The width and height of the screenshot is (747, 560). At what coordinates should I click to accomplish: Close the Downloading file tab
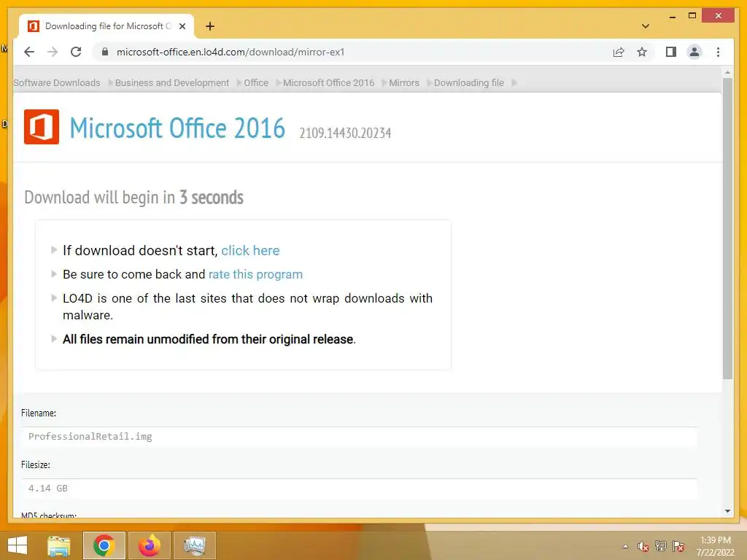point(182,26)
